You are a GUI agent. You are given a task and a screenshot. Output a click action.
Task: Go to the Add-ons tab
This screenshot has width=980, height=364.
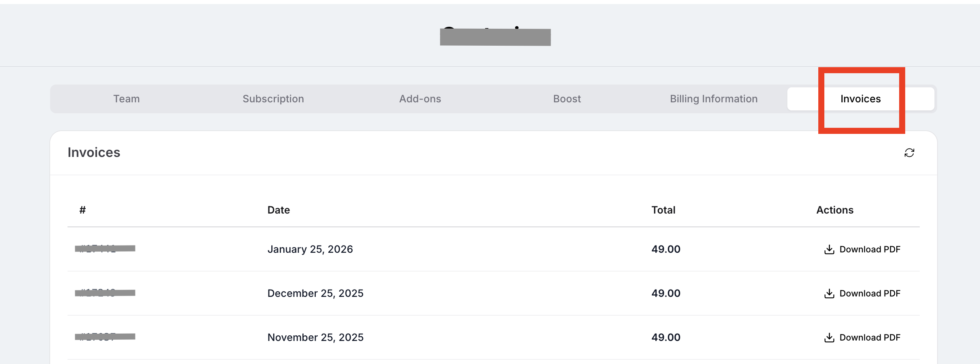pos(420,99)
